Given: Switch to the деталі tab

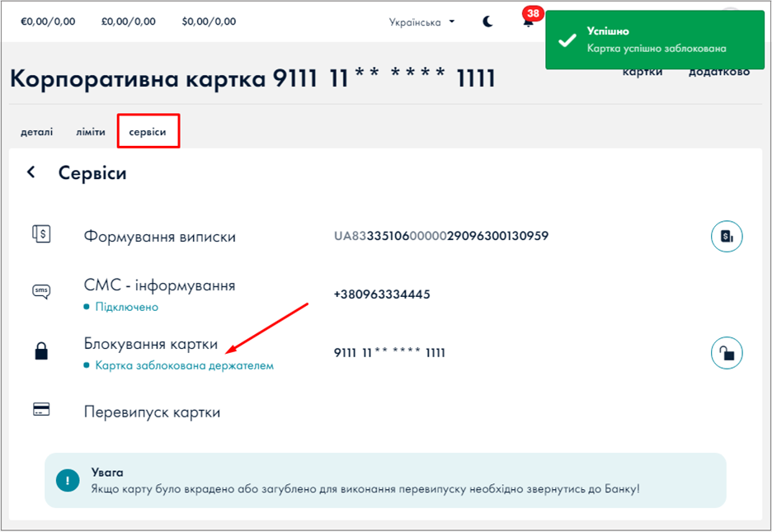Looking at the screenshot, I should tap(37, 132).
